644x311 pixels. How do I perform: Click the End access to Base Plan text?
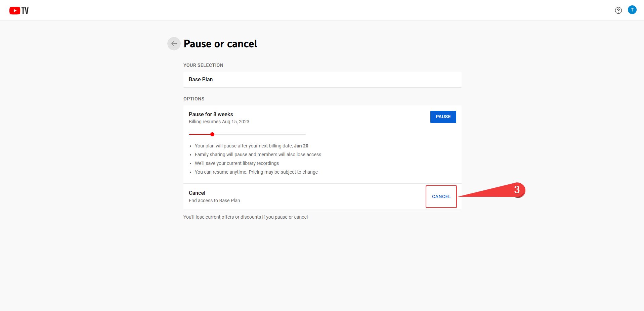point(214,201)
